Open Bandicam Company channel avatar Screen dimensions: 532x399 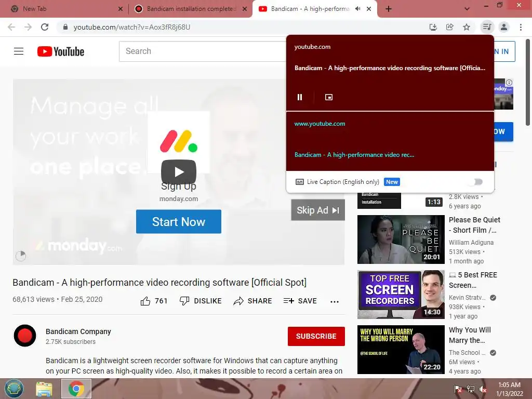25,336
